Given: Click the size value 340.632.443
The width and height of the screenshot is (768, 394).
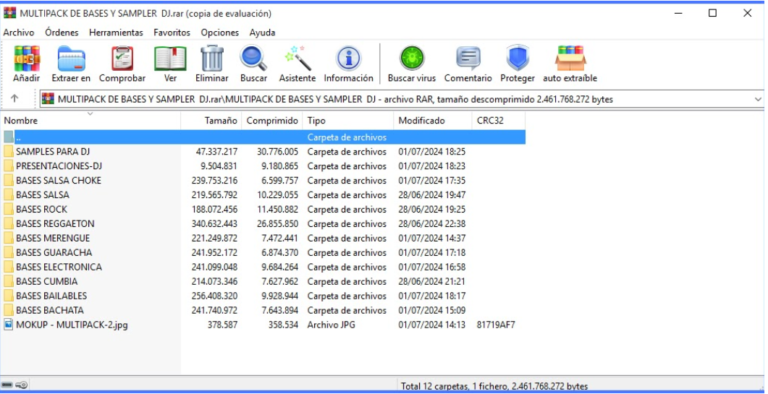Looking at the screenshot, I should tap(215, 223).
